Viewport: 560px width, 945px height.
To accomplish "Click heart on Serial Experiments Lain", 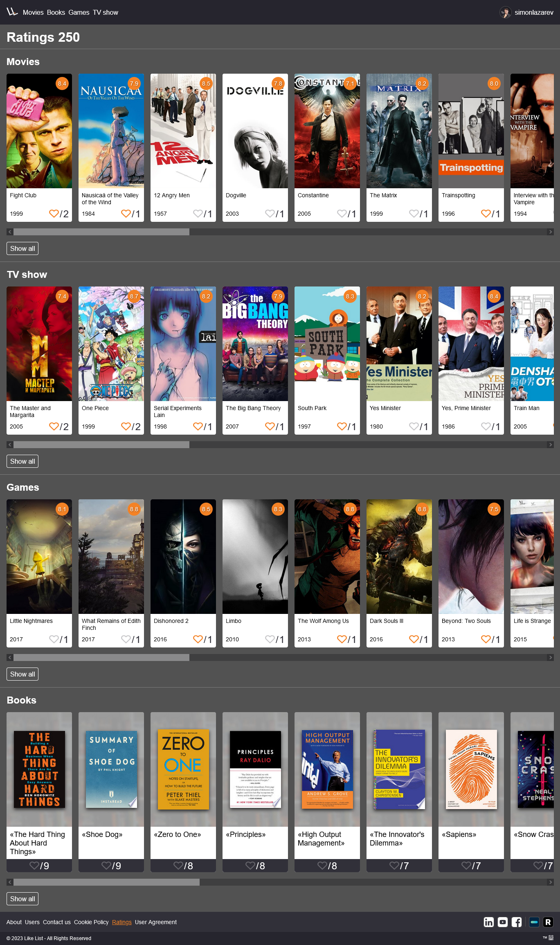I will [198, 426].
